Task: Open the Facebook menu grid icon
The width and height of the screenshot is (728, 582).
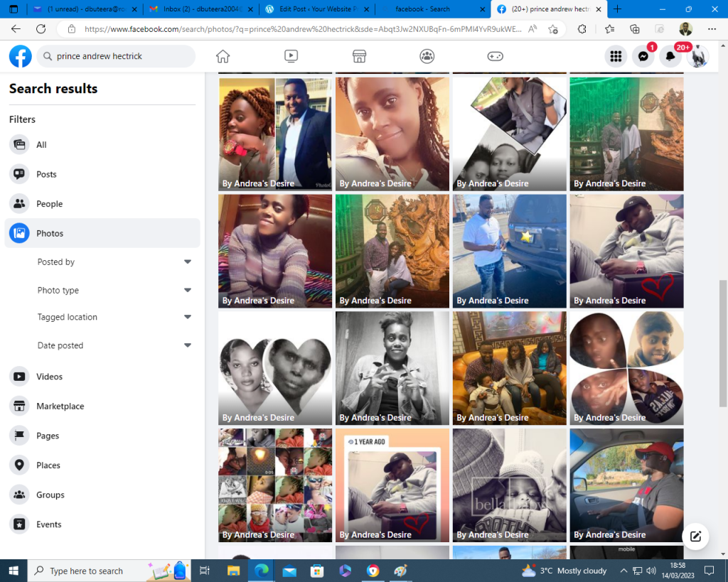Action: pyautogui.click(x=616, y=56)
